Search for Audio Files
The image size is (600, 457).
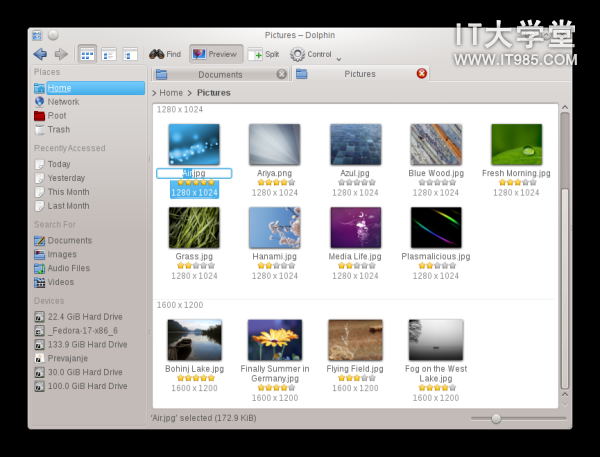click(x=89, y=268)
